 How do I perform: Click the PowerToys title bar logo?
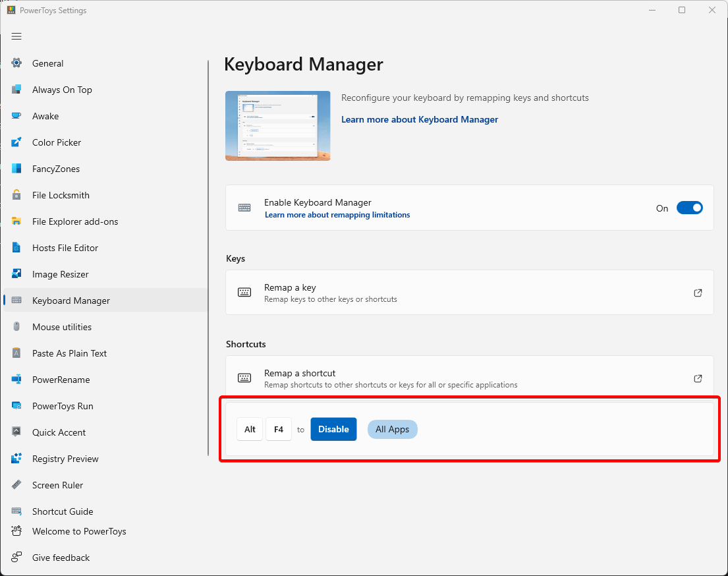pos(11,11)
